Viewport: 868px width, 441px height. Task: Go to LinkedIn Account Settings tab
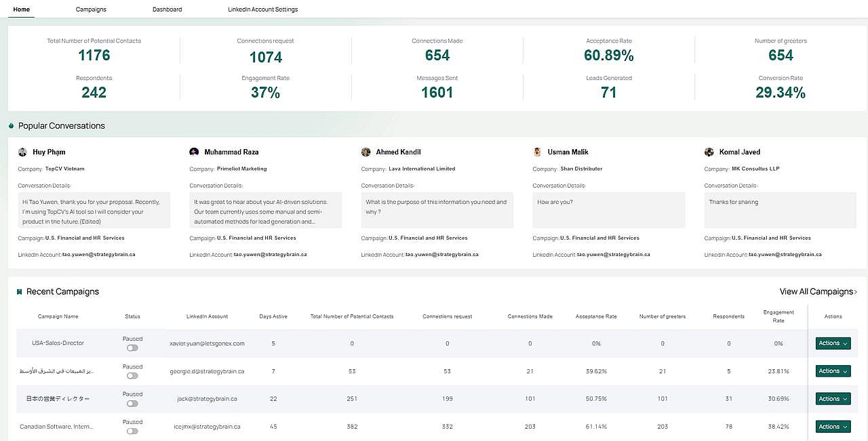(x=262, y=9)
